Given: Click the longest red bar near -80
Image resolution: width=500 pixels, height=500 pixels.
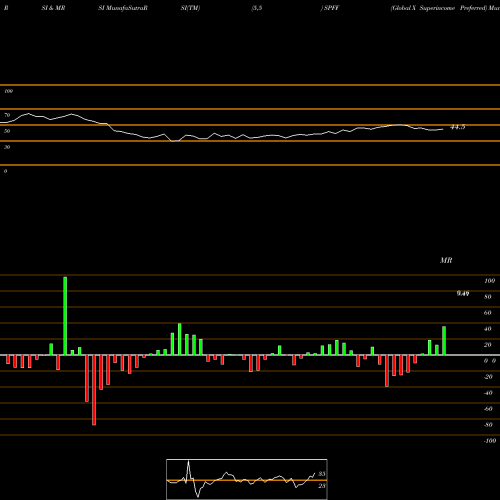Looking at the screenshot, I should pyautogui.click(x=94, y=390).
